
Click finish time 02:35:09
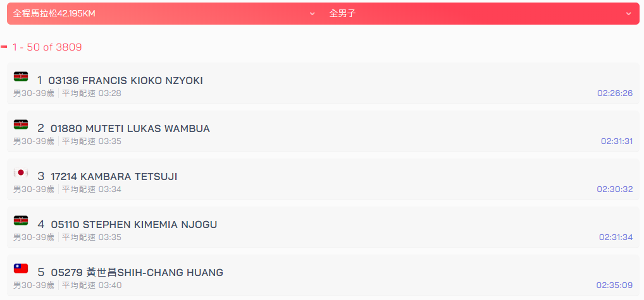click(614, 285)
